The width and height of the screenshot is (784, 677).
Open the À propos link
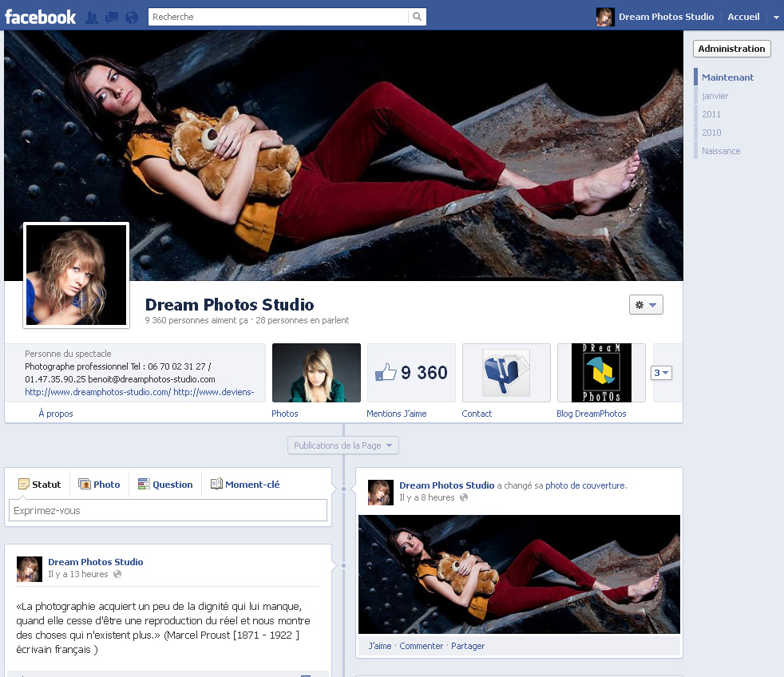[56, 414]
